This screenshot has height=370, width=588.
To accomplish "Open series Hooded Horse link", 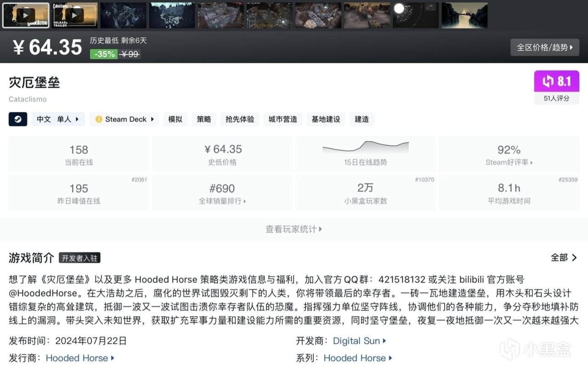I will (358, 358).
